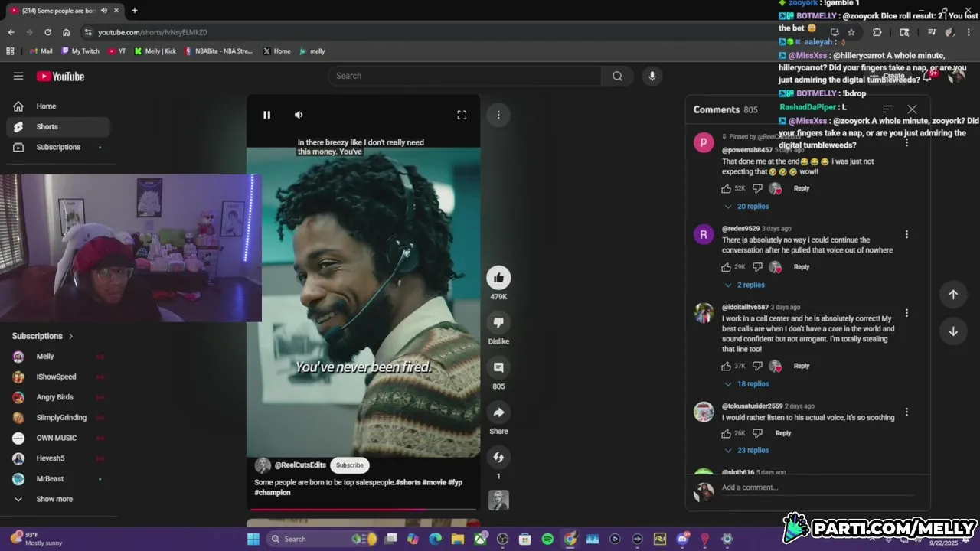Open the sound thumbnail under Remix

click(498, 500)
